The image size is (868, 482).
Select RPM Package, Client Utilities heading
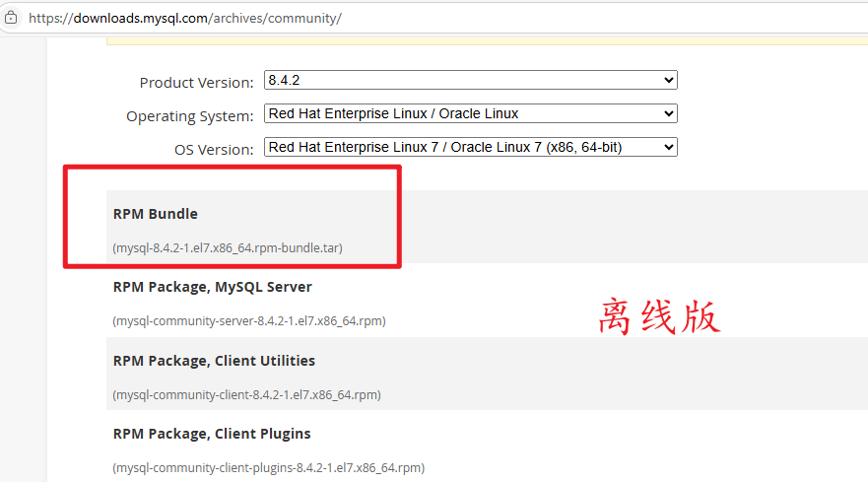214,361
